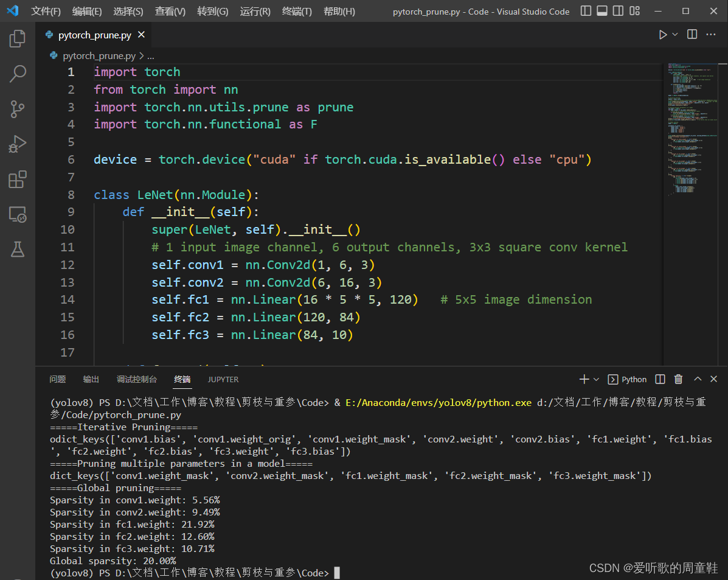Image resolution: width=728 pixels, height=580 pixels.
Task: Click python.exe path link in terminal
Action: tap(438, 402)
